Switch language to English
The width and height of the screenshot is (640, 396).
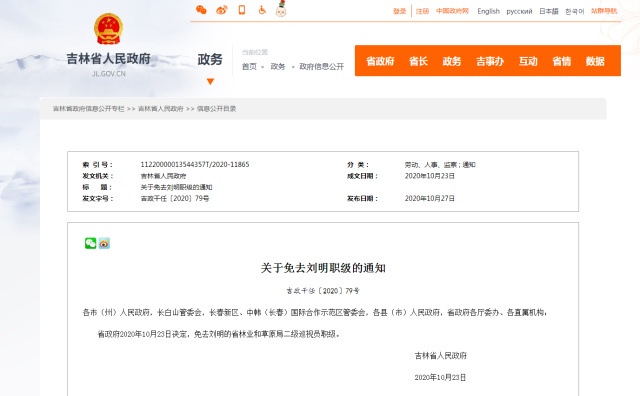tap(489, 11)
